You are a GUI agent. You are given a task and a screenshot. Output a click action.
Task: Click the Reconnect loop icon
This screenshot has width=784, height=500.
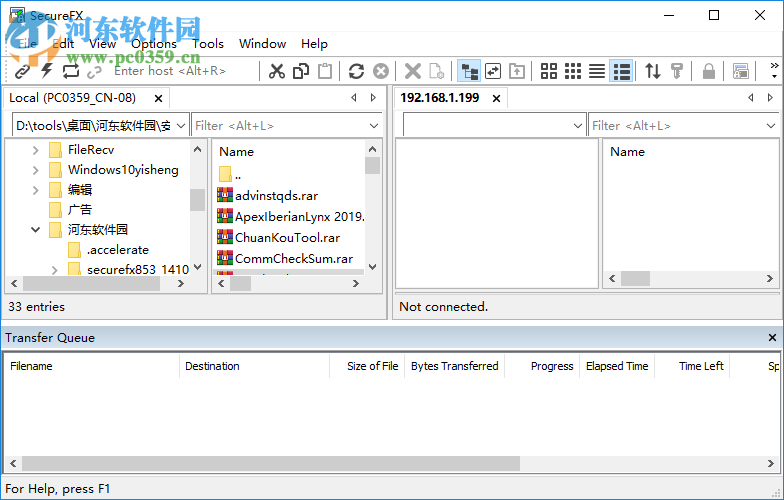click(70, 71)
